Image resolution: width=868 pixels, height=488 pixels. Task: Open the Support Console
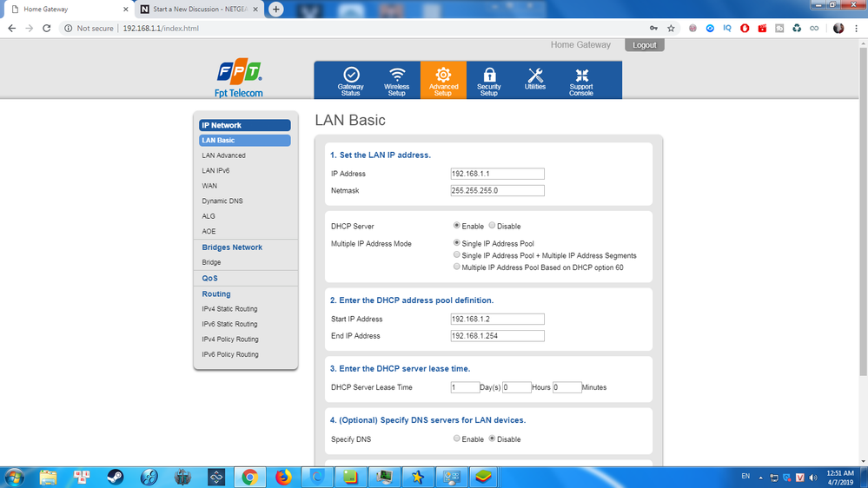coord(581,80)
